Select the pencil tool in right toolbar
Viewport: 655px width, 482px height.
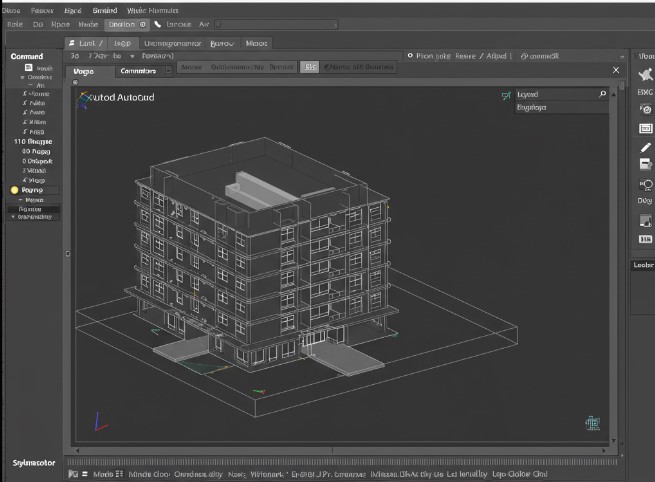tap(645, 146)
